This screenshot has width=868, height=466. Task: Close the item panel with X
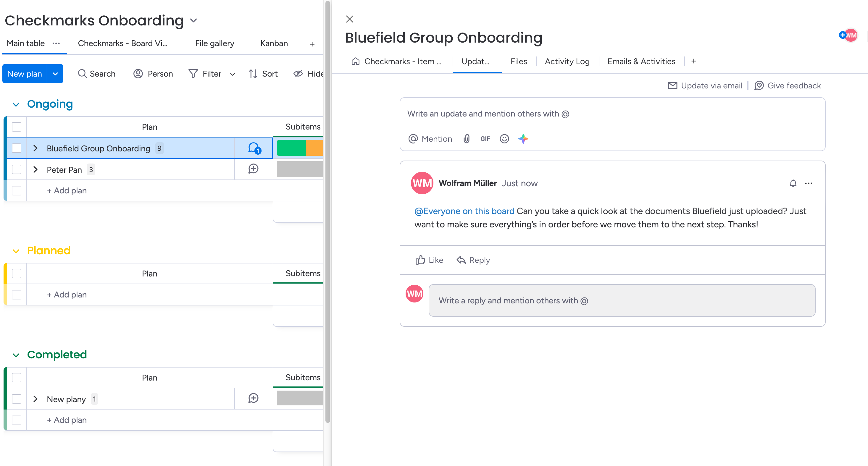tap(350, 19)
